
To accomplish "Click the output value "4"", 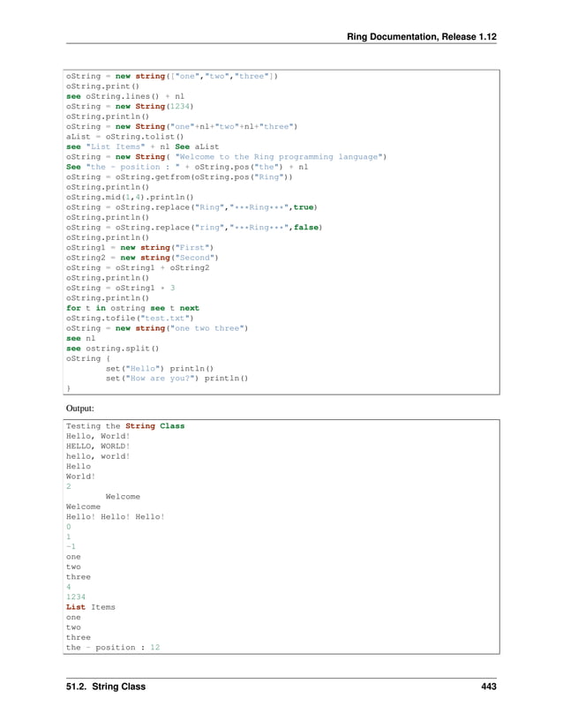I will 69,587.
